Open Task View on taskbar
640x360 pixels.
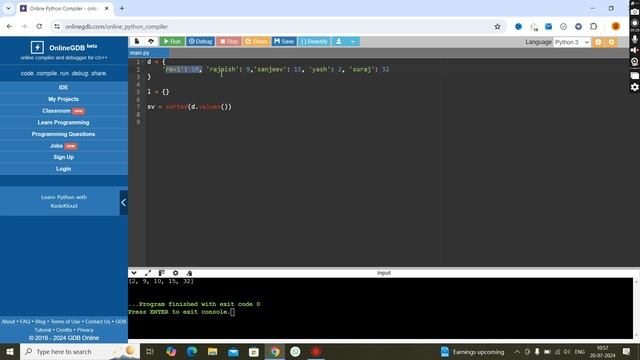(149, 351)
